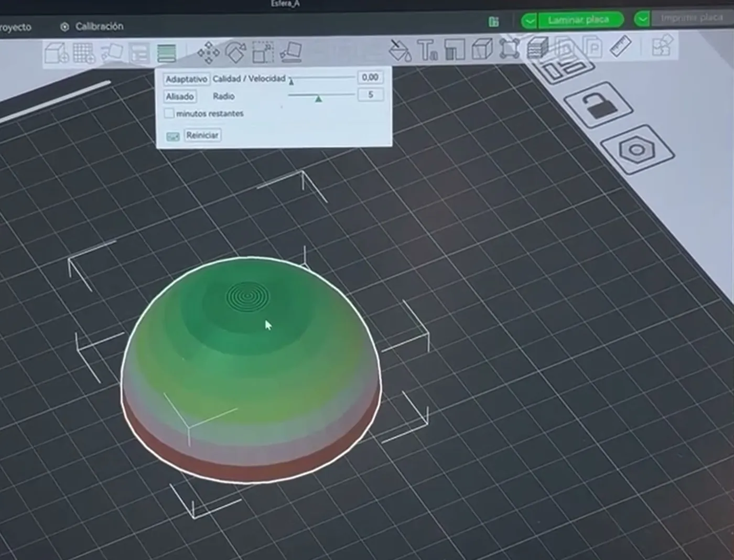734x560 pixels.
Task: Expand the arrow beside Laminar placa
Action: pyautogui.click(x=529, y=20)
